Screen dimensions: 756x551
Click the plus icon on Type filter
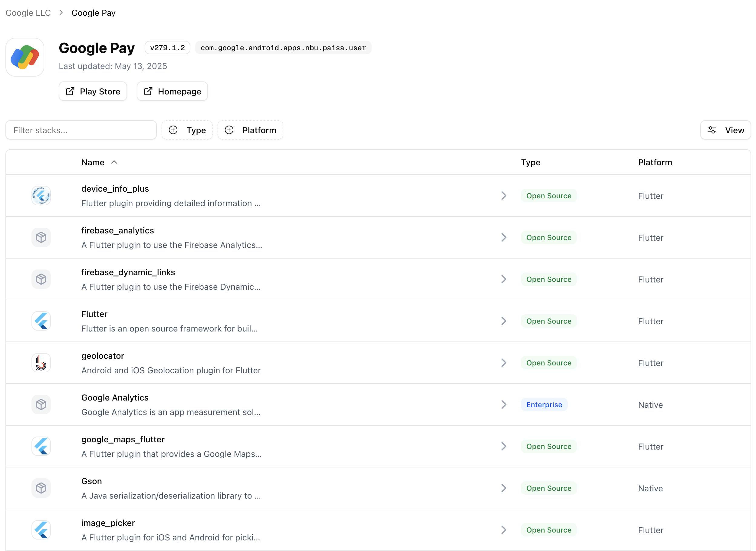click(173, 130)
